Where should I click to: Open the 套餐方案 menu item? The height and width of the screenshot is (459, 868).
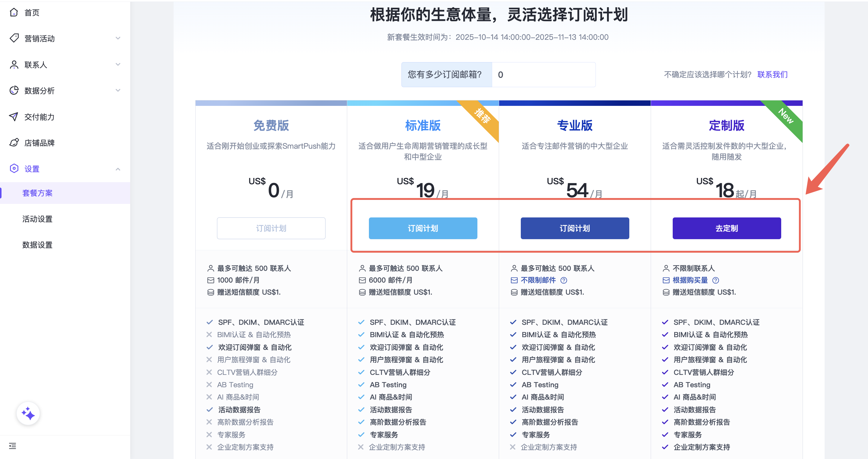[37, 193]
